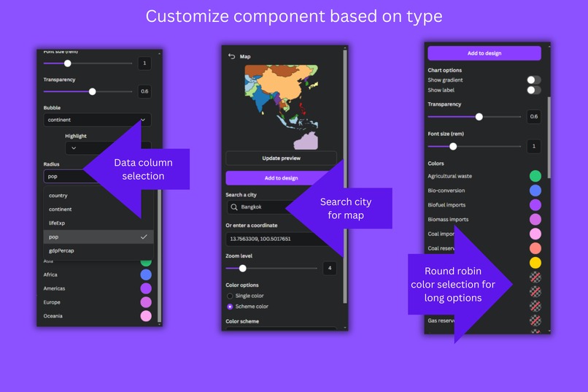This screenshot has width=588, height=392.
Task: Toggle the Show label switch
Action: [x=533, y=90]
